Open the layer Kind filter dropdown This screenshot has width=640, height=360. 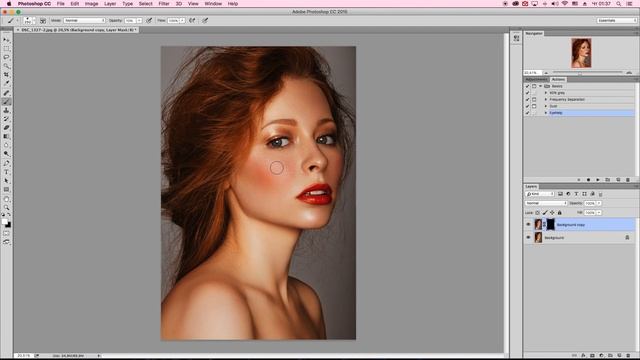[x=540, y=194]
